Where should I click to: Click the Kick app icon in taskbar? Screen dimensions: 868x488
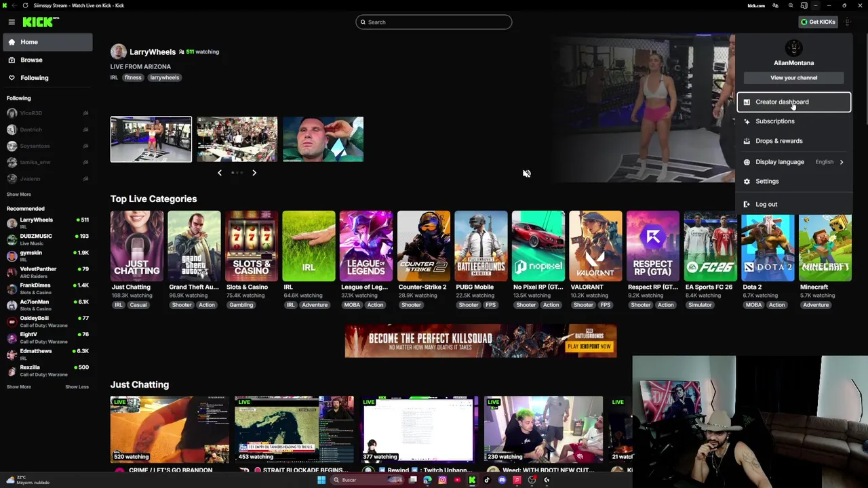coord(472,480)
